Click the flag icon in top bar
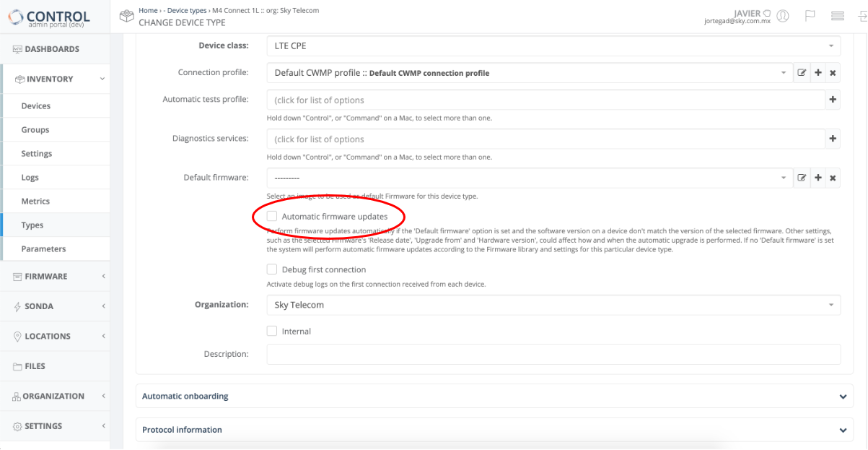This screenshot has height=450, width=868. 810,16
